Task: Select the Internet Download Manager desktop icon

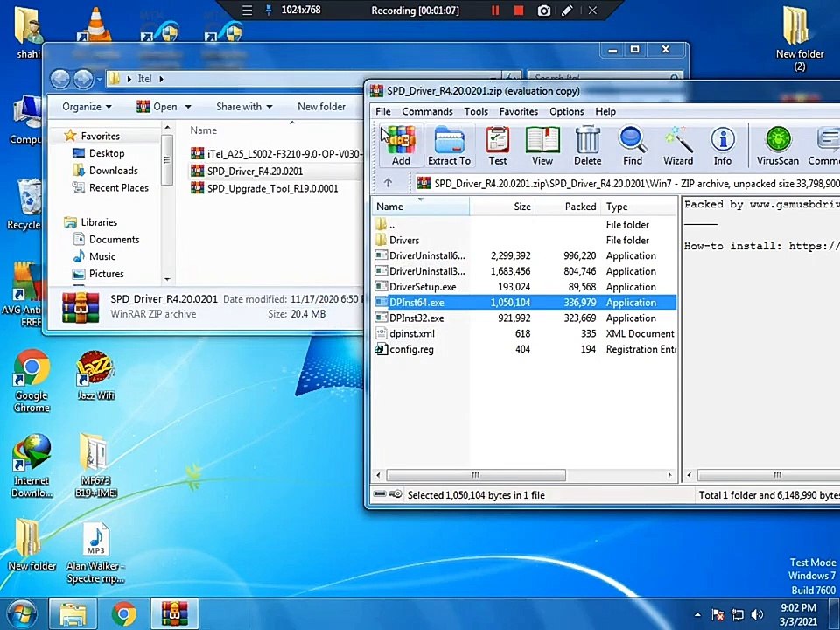Action: coord(31,465)
